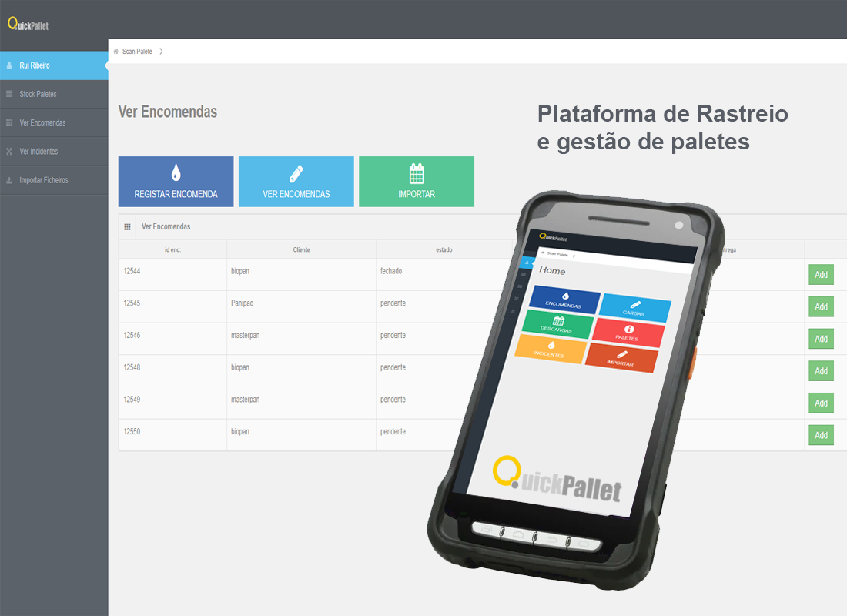The height and width of the screenshot is (616, 847).
Task: Click the Ver Incidentes sidebar icon
Action: (x=9, y=152)
